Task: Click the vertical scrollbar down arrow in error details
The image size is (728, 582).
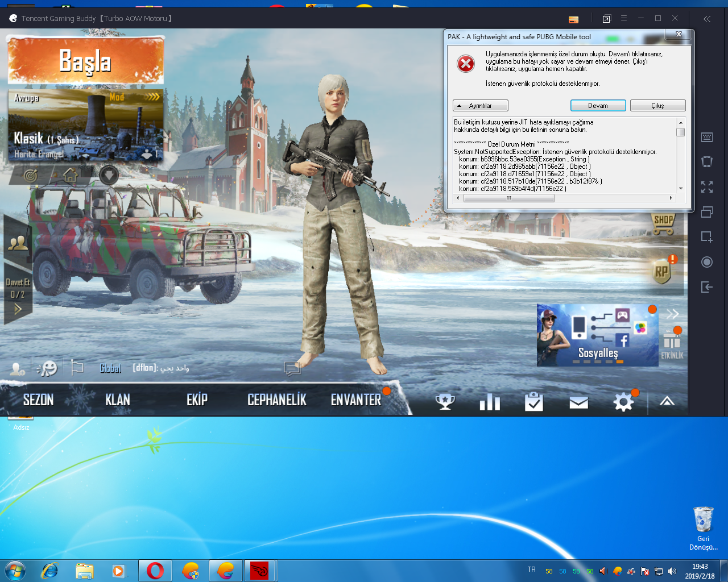Action: click(680, 188)
